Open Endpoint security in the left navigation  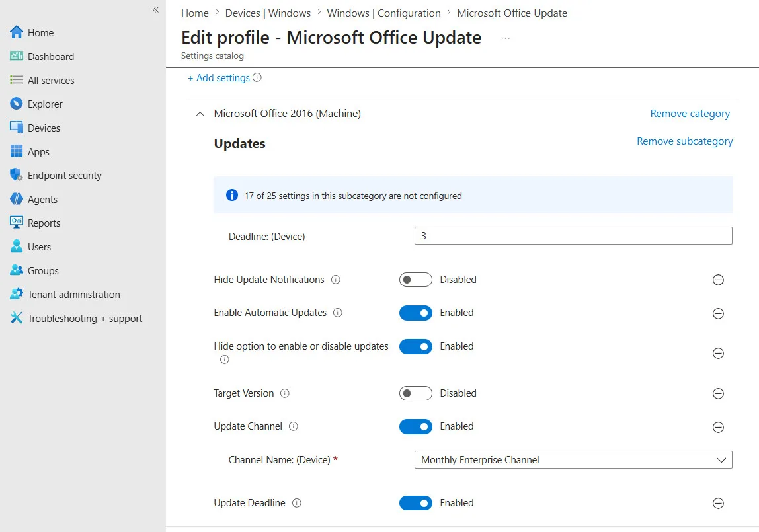pyautogui.click(x=64, y=175)
